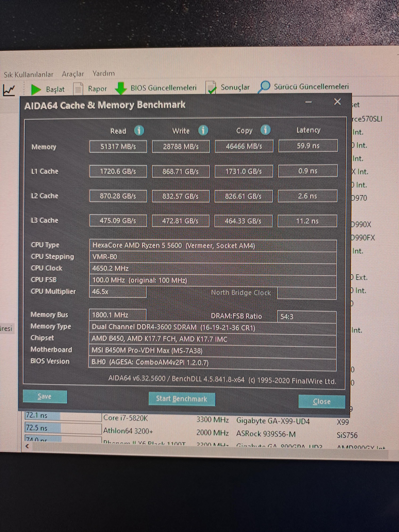
Task: Click BIOS Güncellemeleri green arrow icon
Action: coord(121,88)
